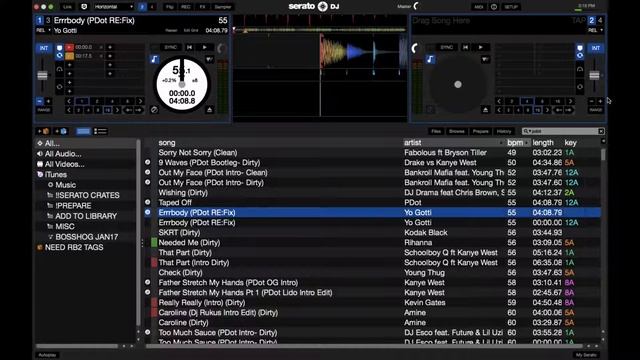
Task: Open the History panel tab
Action: coord(504,131)
